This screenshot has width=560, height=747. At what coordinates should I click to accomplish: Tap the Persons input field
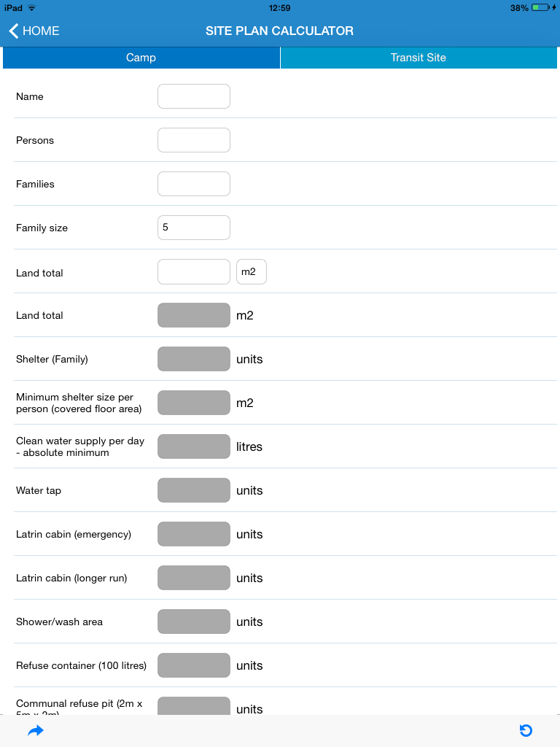[193, 140]
